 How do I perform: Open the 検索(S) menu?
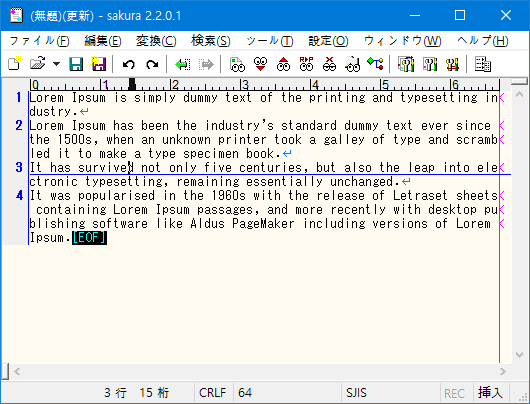click(211, 41)
